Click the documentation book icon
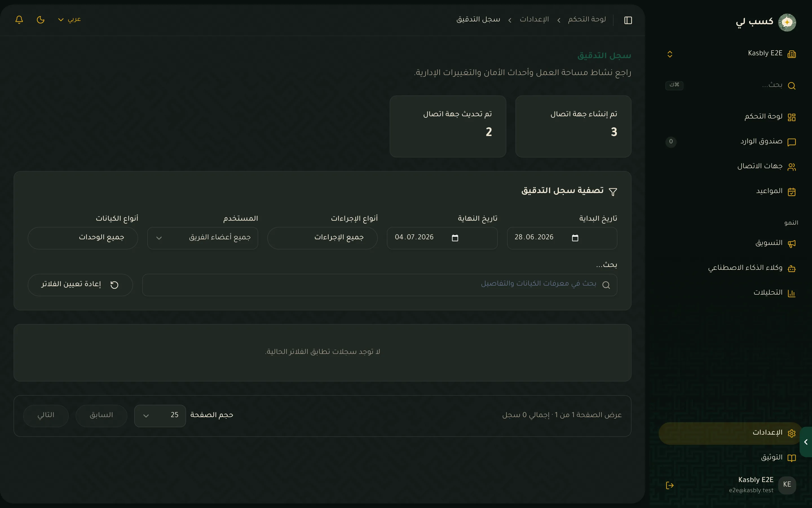 pyautogui.click(x=791, y=458)
